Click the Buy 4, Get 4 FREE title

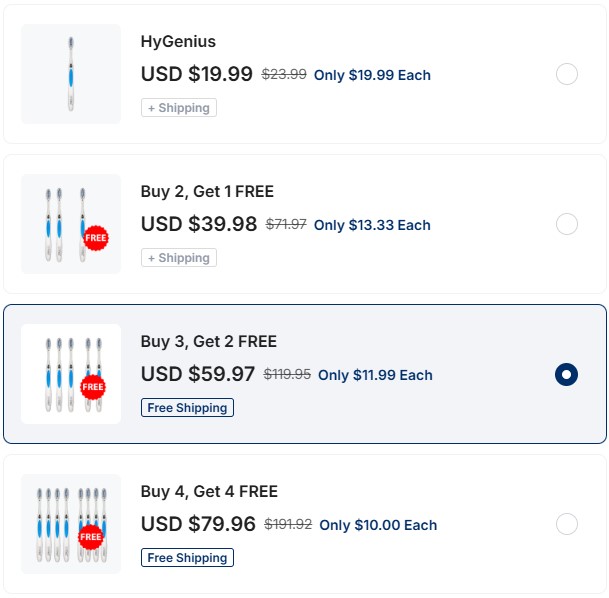click(x=209, y=491)
